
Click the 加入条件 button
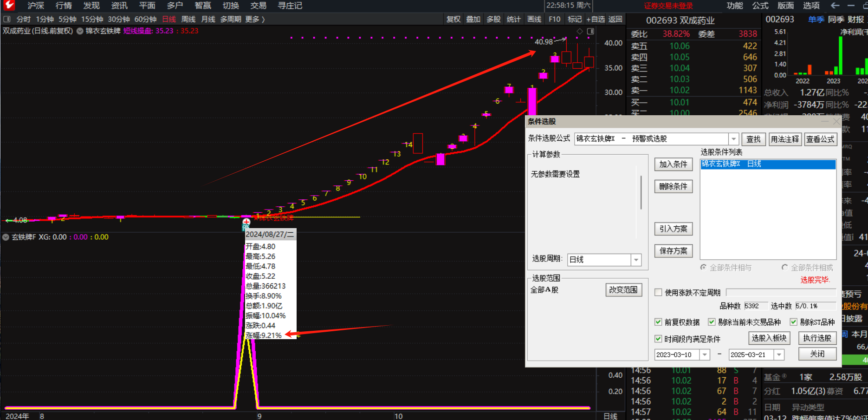point(673,164)
